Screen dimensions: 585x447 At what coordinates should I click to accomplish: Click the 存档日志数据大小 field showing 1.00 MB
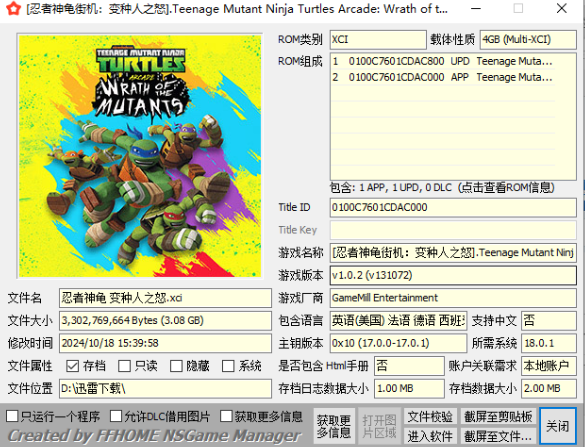click(x=409, y=389)
